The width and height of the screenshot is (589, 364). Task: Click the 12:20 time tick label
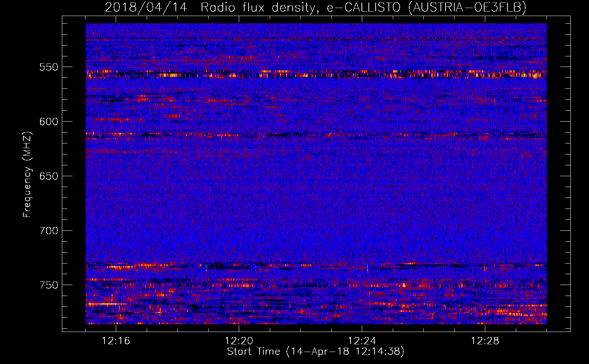[x=239, y=341]
